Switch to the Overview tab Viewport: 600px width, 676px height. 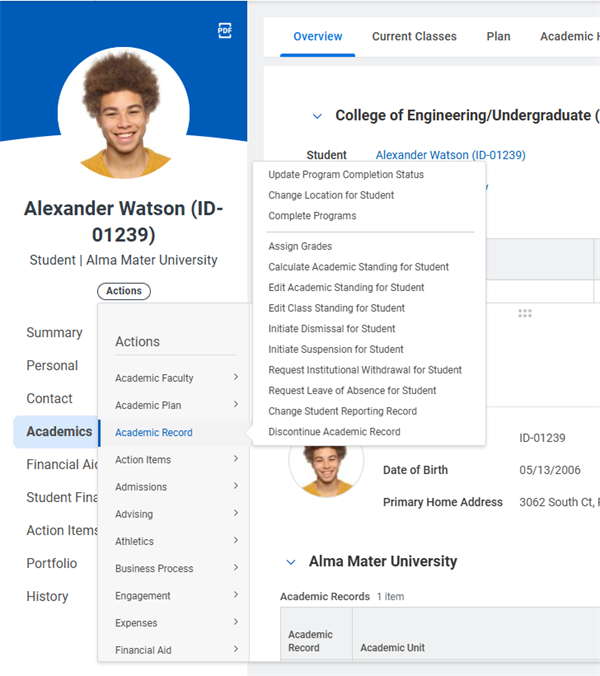point(318,37)
